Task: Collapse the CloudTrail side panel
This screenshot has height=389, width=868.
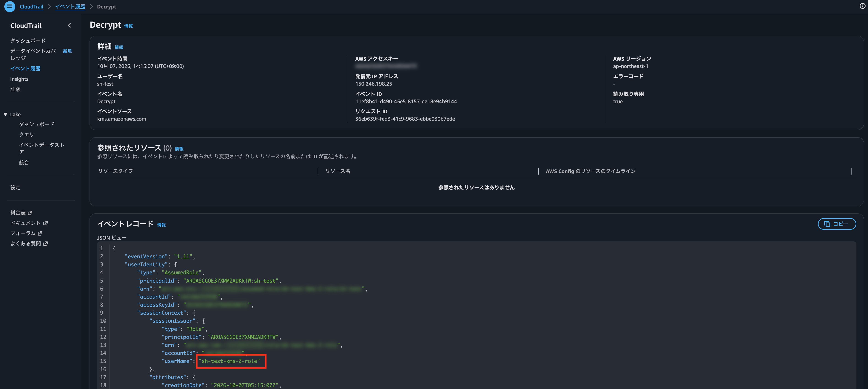Action: (x=69, y=25)
